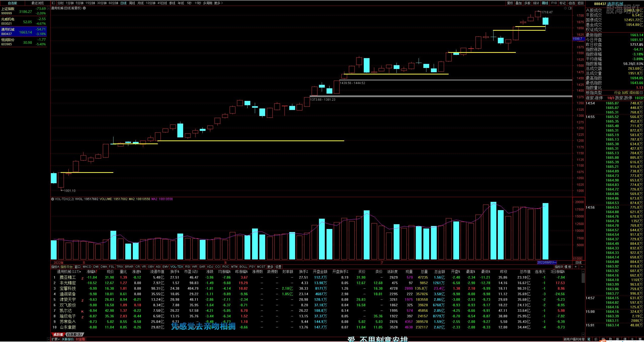
Task: Open the 指标A selector
Action: pyautogui.click(x=55, y=267)
